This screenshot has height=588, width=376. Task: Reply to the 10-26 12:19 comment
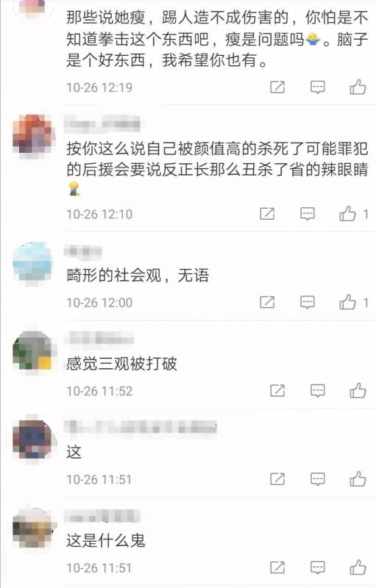point(317,87)
